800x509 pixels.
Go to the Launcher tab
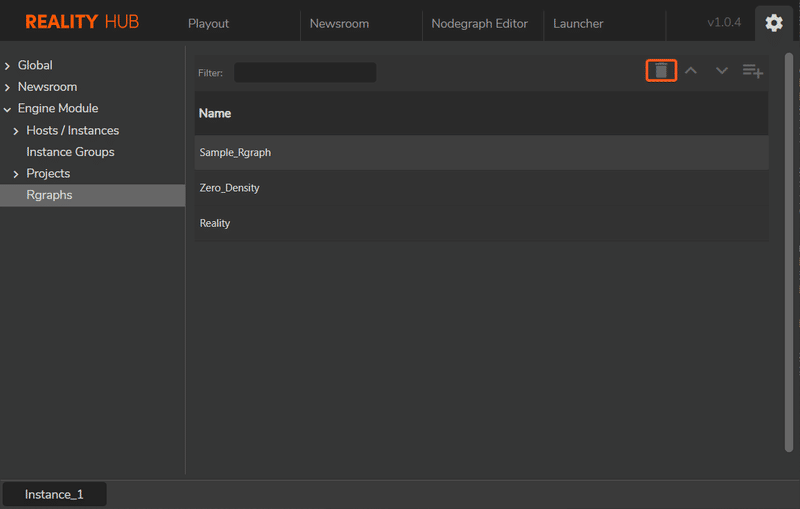click(578, 23)
